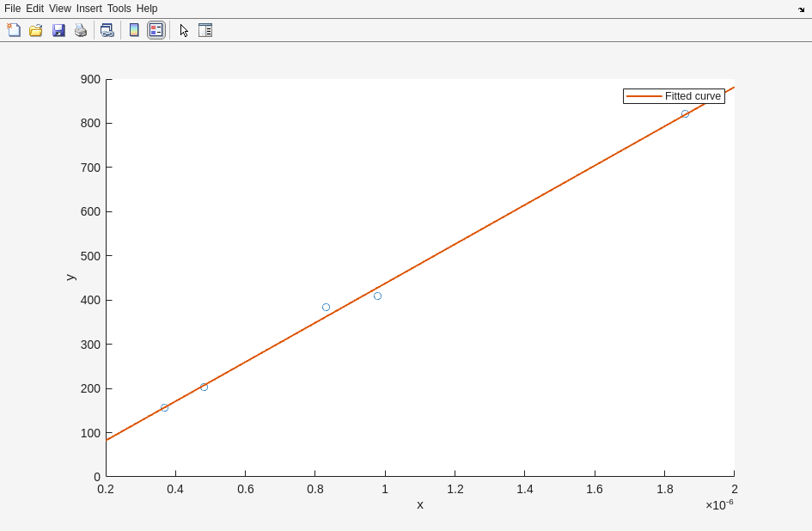Open the Edit menu

(x=34, y=9)
